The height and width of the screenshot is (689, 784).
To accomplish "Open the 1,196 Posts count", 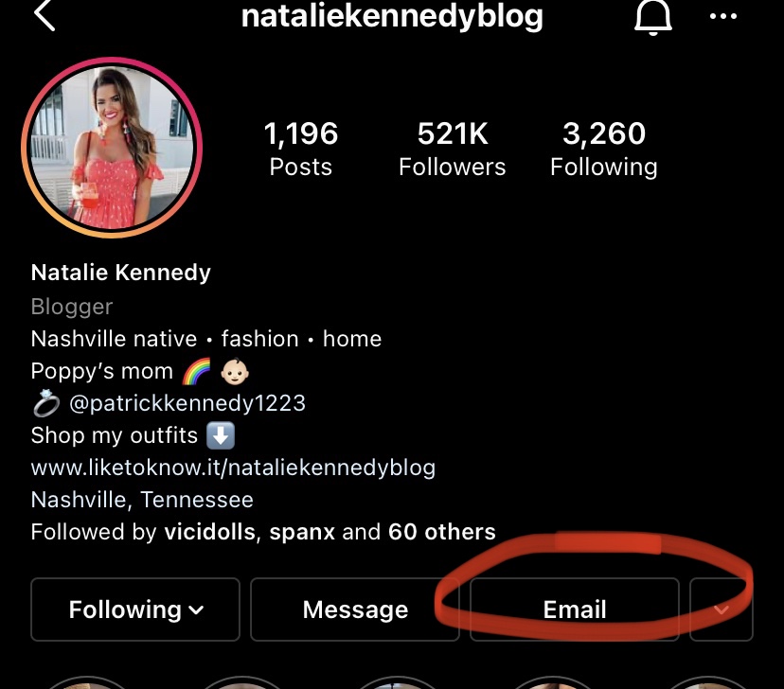I will [x=300, y=149].
